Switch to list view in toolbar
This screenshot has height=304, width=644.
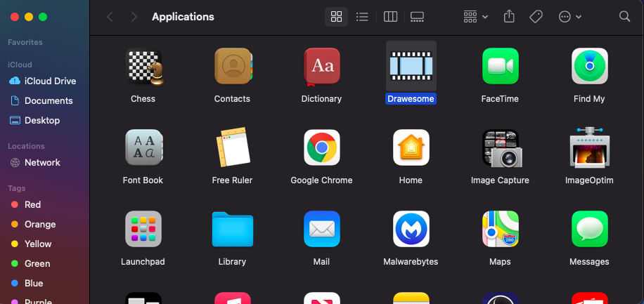point(362,17)
